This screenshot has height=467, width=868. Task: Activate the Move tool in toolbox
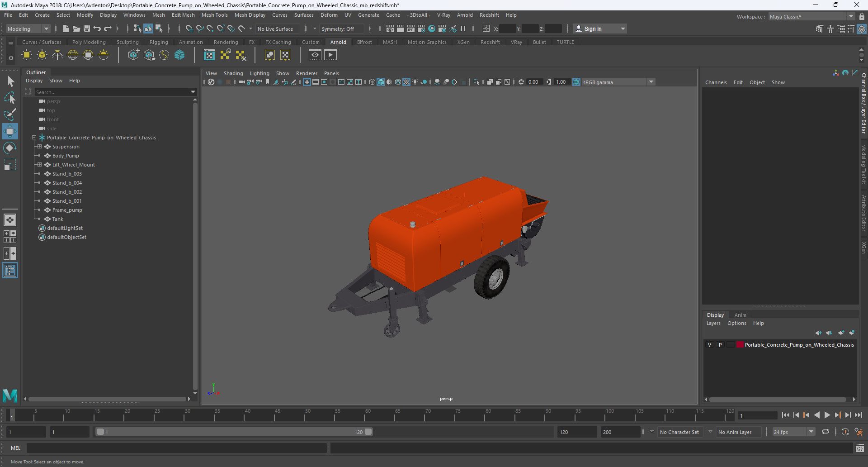(x=10, y=131)
